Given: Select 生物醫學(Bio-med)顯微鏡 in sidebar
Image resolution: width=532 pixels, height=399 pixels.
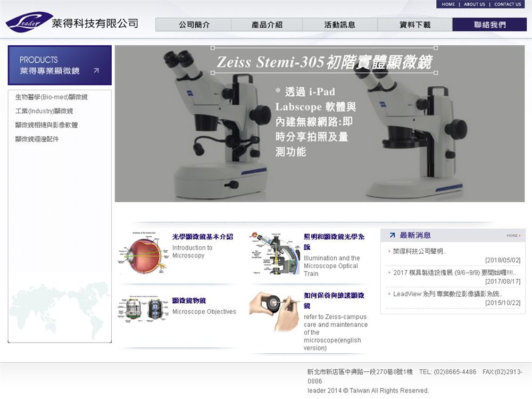Looking at the screenshot, I should pos(51,97).
